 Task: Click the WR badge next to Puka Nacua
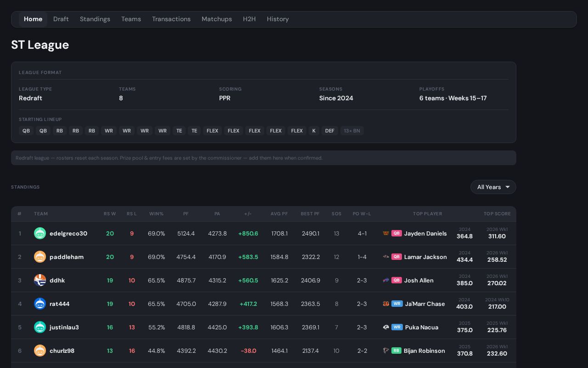pos(397,327)
